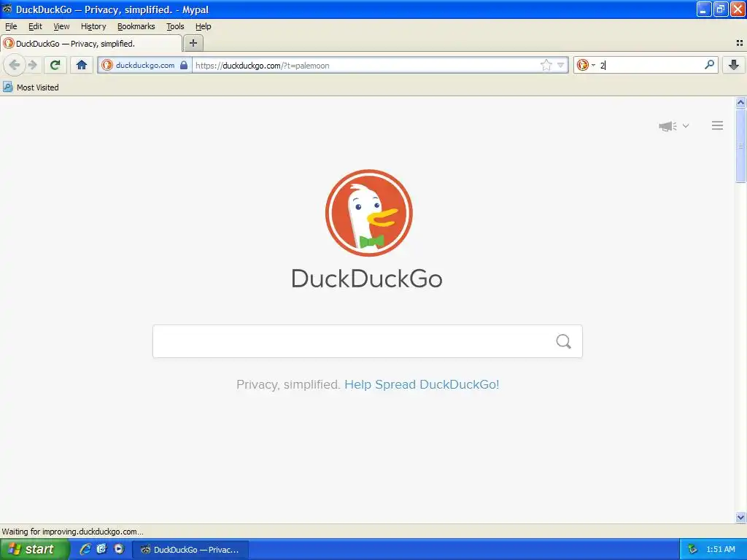747x560 pixels.
Task: Open the DuckDuckGo hamburger menu
Action: [x=718, y=125]
